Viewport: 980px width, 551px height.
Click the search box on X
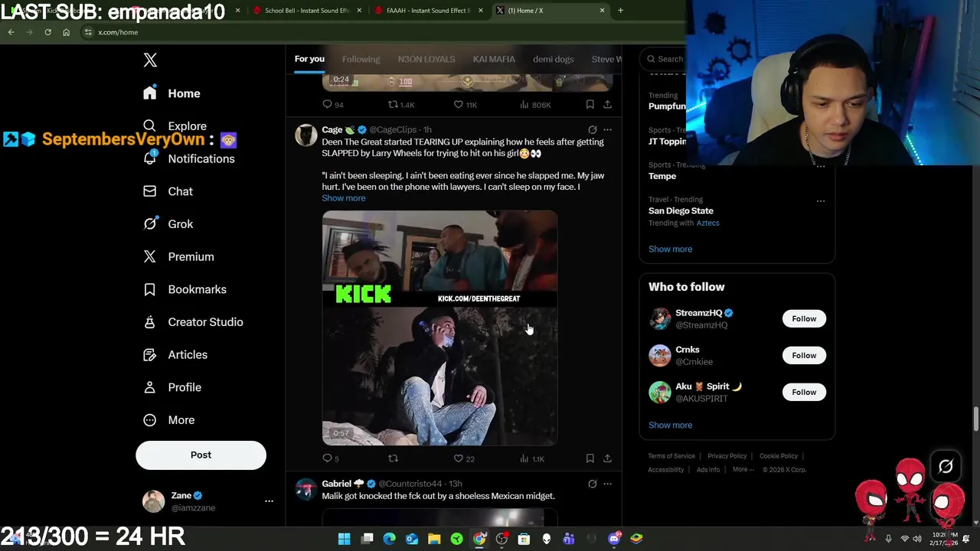(x=665, y=59)
